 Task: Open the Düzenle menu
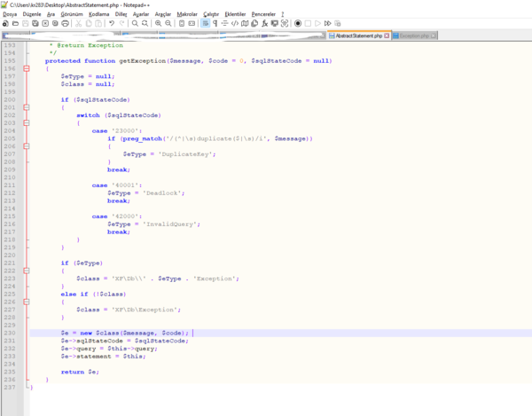[32, 14]
